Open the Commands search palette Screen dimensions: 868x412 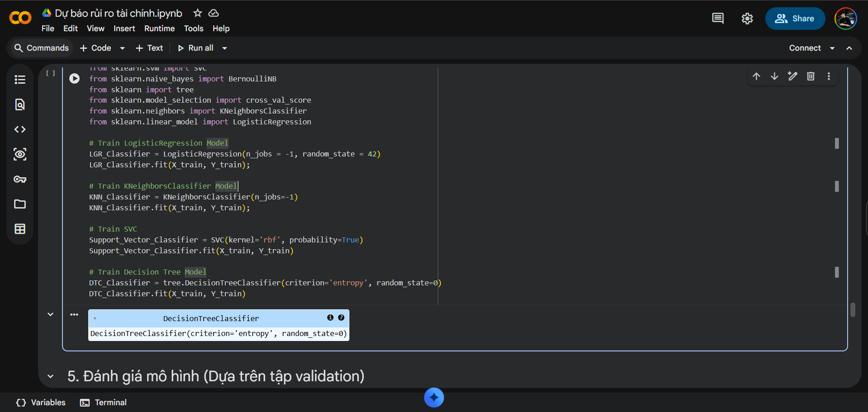[41, 48]
